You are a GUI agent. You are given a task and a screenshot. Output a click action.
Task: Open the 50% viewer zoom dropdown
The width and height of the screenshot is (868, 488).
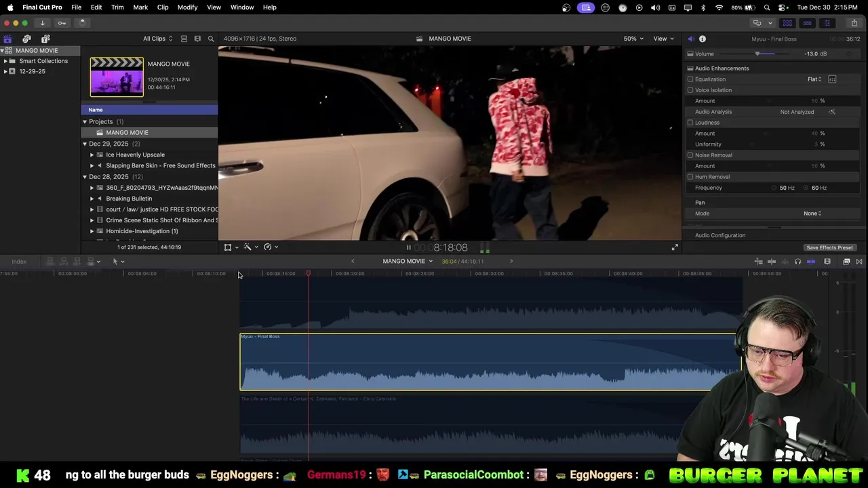[633, 39]
